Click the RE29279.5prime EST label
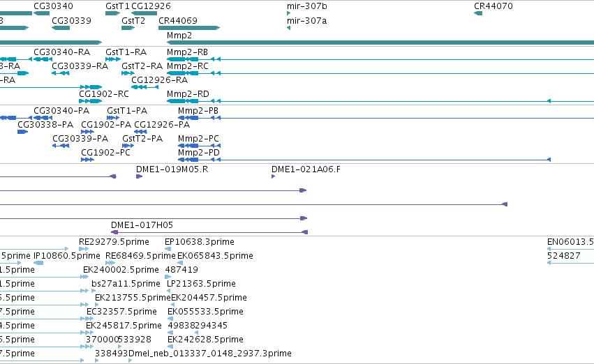The height and width of the screenshot is (364, 594). pyautogui.click(x=114, y=242)
